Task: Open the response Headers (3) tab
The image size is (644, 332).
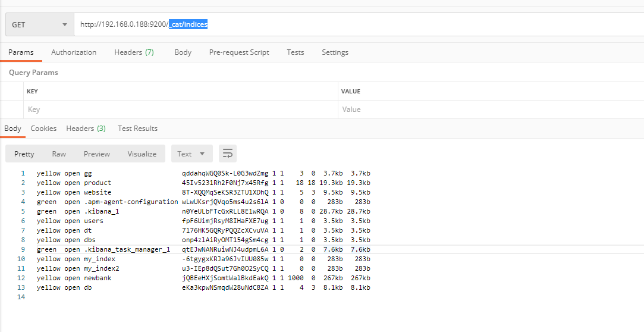Action: [x=86, y=128]
